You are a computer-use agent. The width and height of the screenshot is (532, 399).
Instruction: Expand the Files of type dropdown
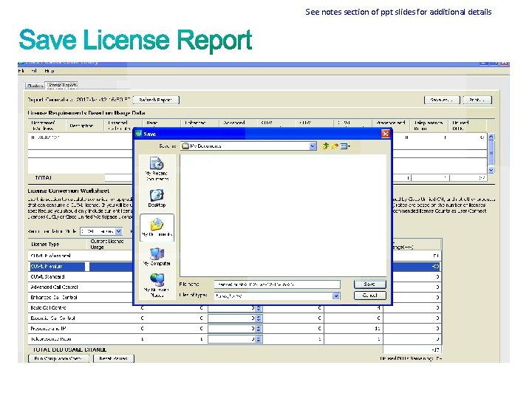pyautogui.click(x=335, y=296)
